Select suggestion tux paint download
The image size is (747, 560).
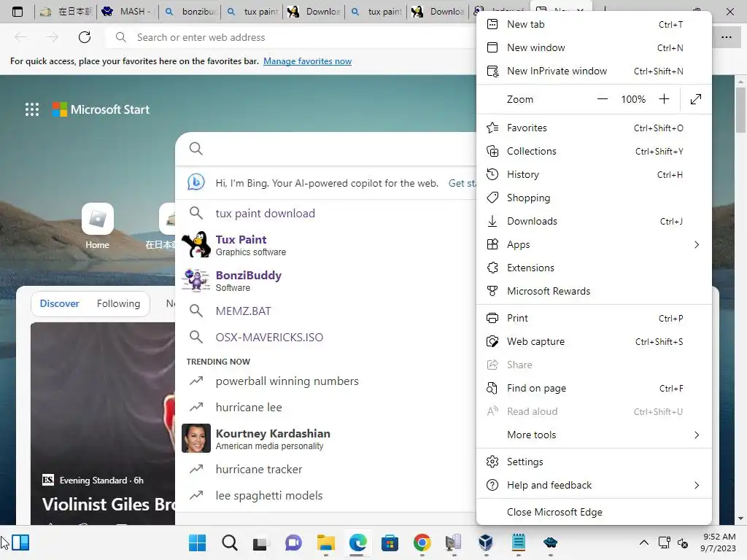(x=326, y=214)
